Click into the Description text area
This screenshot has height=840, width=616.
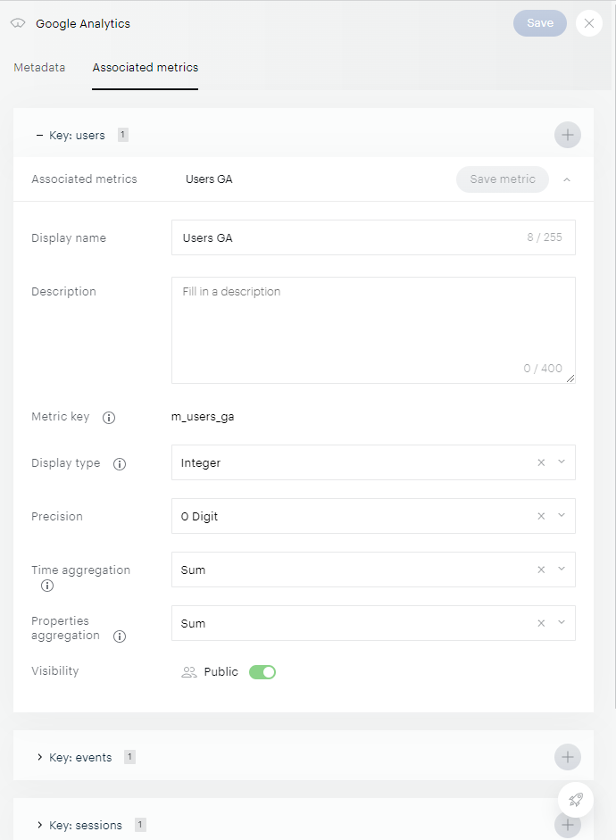coord(373,330)
